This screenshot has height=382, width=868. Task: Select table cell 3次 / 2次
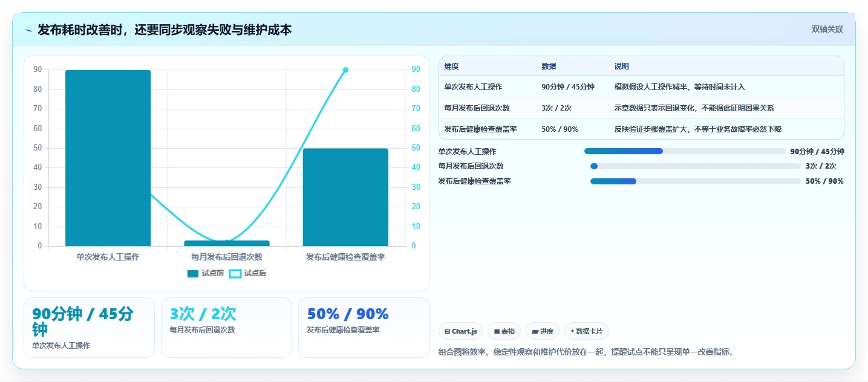556,108
